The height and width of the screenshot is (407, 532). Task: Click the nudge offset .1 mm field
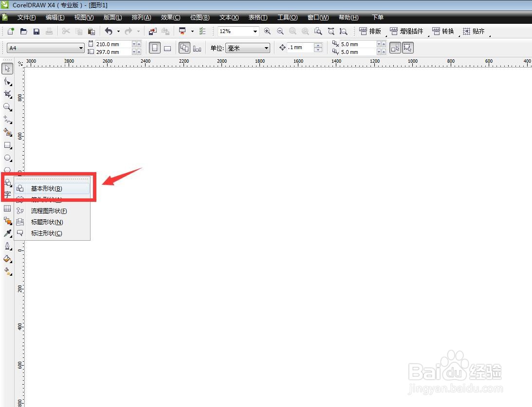coord(300,48)
